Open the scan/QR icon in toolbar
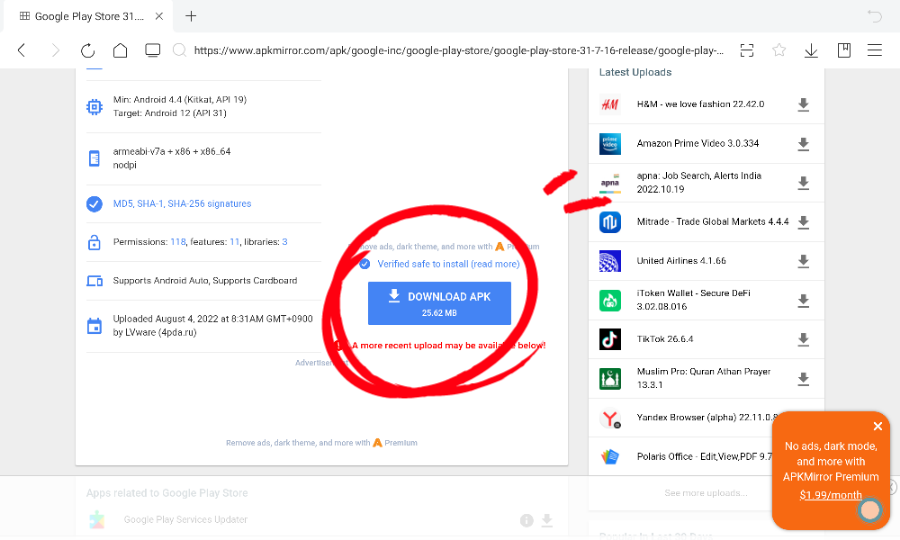900x540 pixels. tap(747, 50)
